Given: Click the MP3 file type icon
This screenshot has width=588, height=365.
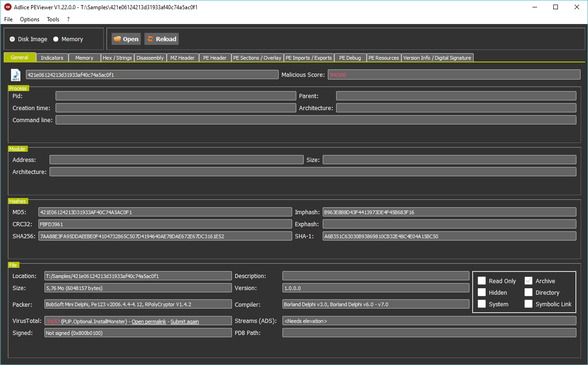Looking at the screenshot, I should pyautogui.click(x=16, y=75).
